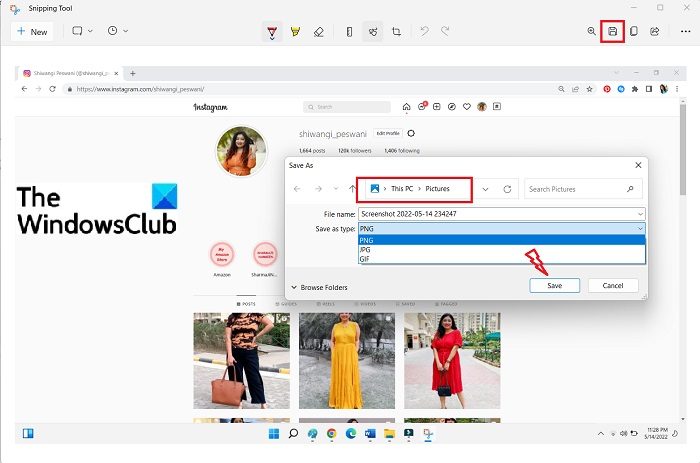700x463 pixels.
Task: Bookmark the page with star icon
Action: point(589,89)
